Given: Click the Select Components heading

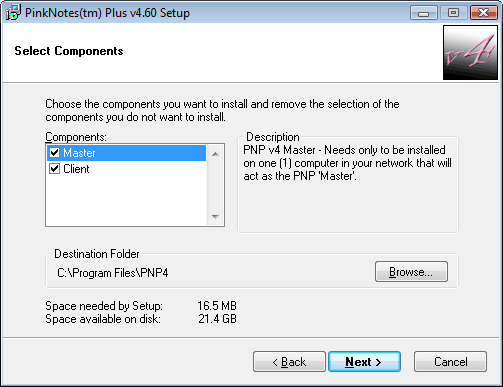Looking at the screenshot, I should point(69,51).
